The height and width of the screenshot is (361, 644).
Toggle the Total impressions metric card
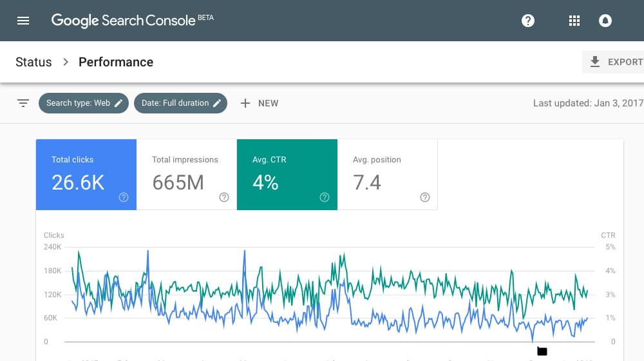pyautogui.click(x=187, y=175)
